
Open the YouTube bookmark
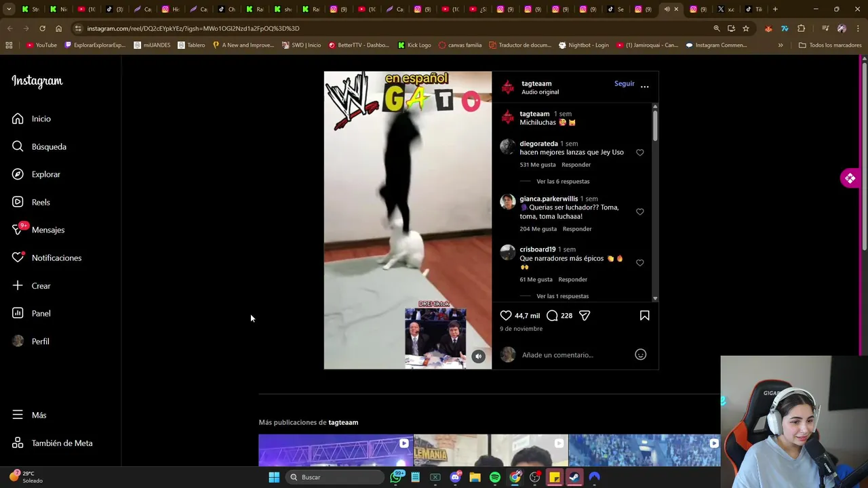[x=41, y=45]
